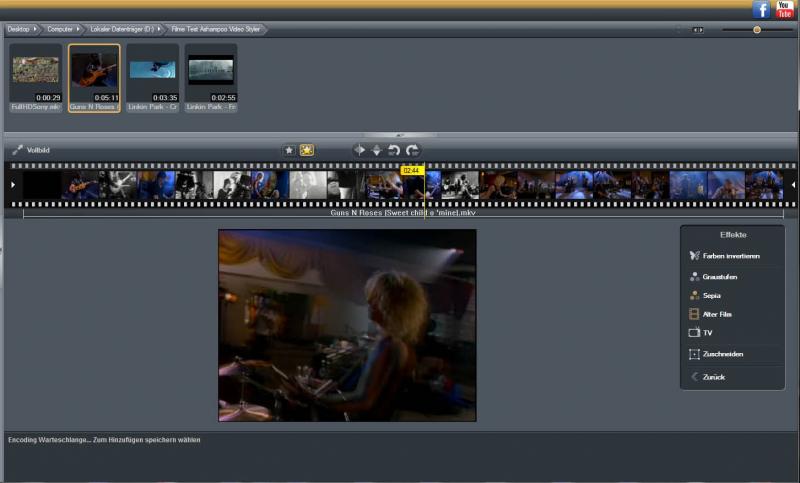Open the Facebook icon

click(761, 9)
